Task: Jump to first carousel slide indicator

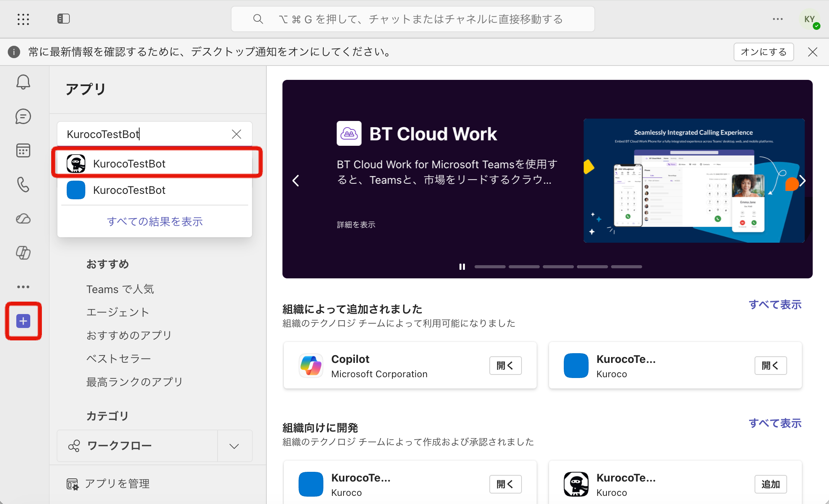Action: click(x=490, y=267)
